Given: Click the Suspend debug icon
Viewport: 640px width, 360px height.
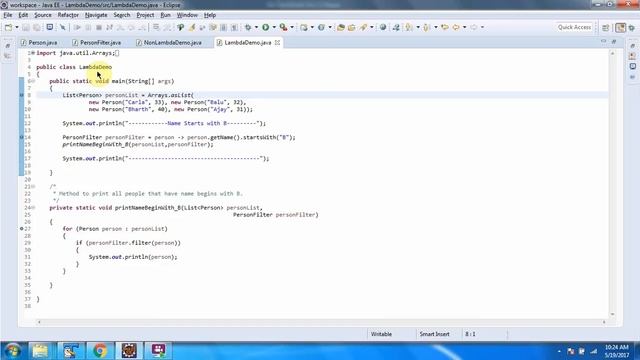Looking at the screenshot, I should (x=88, y=27).
